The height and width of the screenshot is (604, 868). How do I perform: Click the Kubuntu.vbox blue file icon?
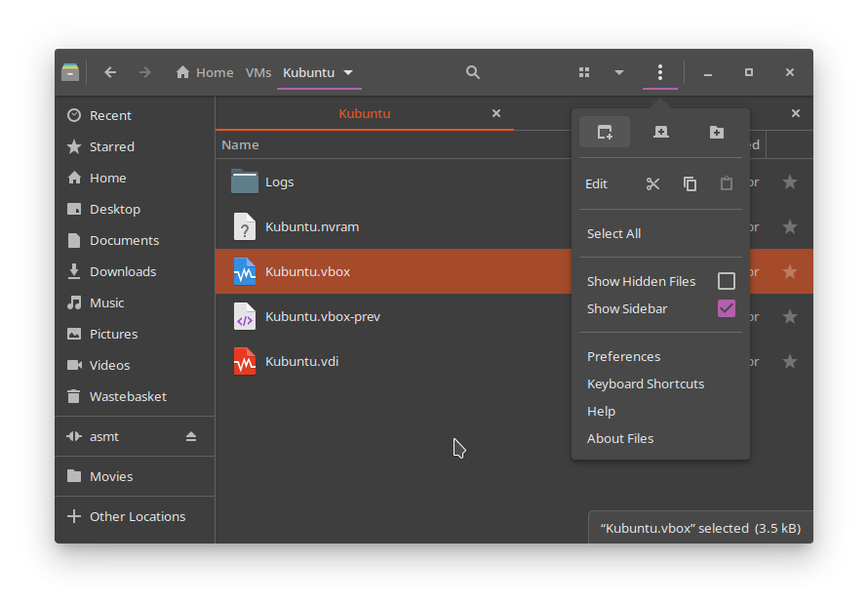tap(245, 272)
